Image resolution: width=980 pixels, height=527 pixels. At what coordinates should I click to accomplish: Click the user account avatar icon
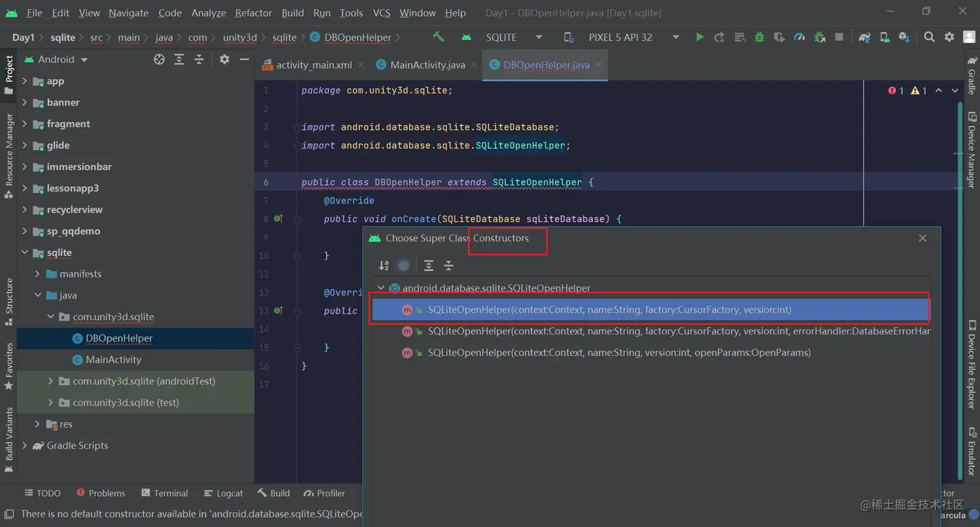(x=970, y=37)
